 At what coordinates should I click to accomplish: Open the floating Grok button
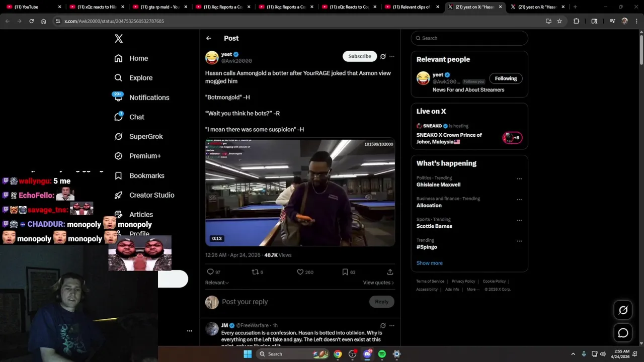[623, 310]
